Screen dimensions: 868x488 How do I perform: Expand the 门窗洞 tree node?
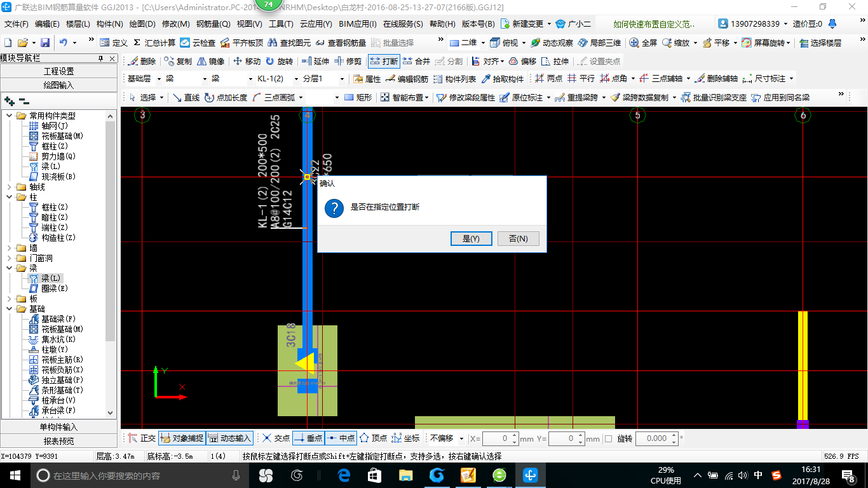tap(9, 258)
